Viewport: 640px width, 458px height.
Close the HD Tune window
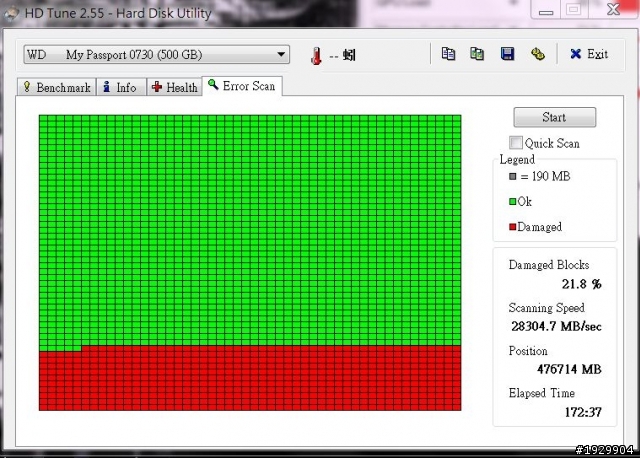tap(613, 9)
